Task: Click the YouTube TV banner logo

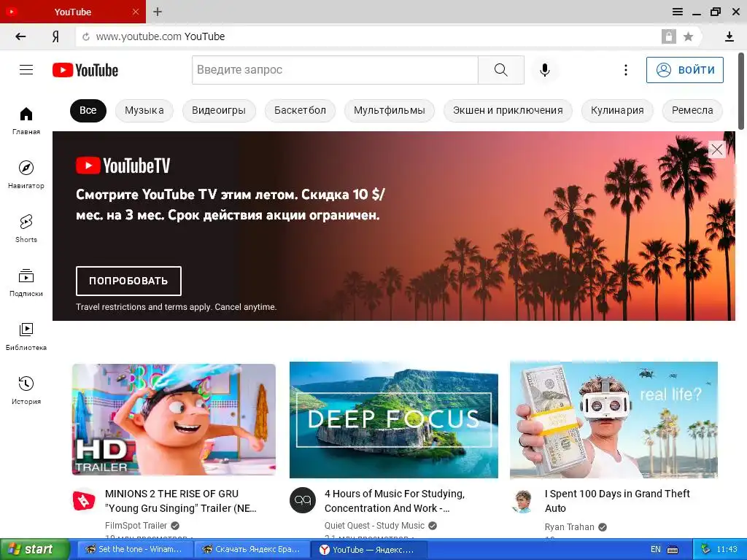Action: click(x=123, y=166)
